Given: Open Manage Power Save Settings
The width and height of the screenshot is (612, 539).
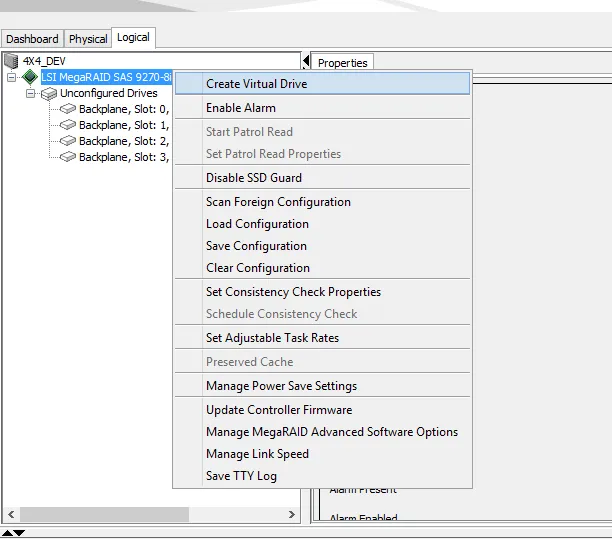Looking at the screenshot, I should tap(322, 386).
